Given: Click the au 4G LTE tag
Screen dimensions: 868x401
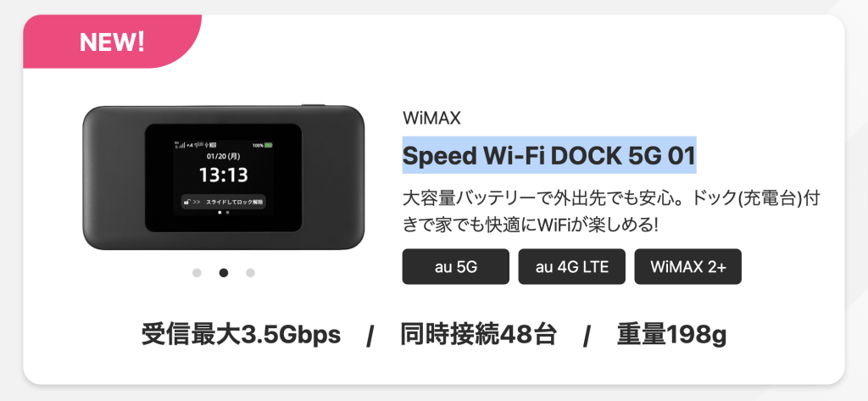Looking at the screenshot, I should (x=571, y=267).
